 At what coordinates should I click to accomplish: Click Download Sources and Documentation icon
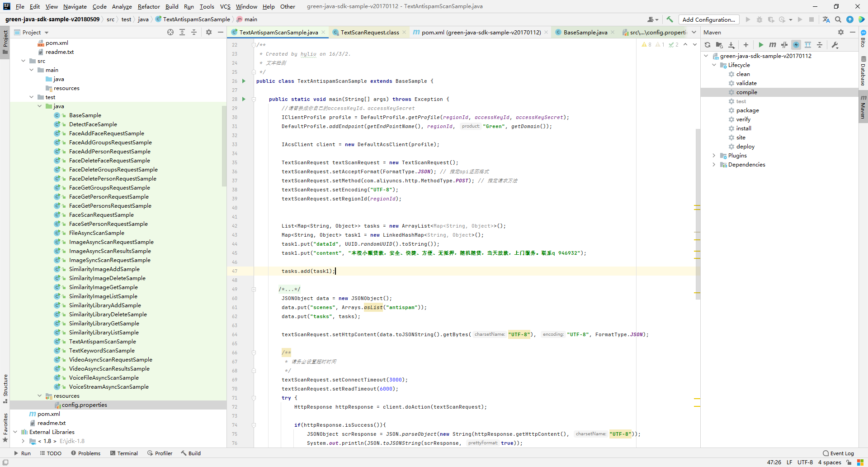(731, 45)
